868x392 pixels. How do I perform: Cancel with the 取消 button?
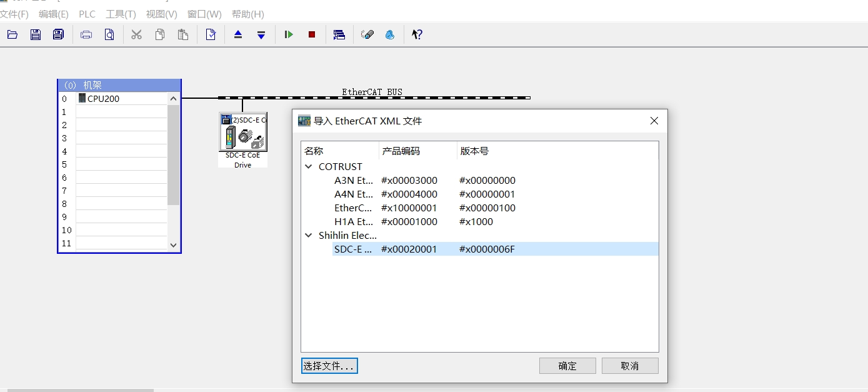(x=630, y=366)
